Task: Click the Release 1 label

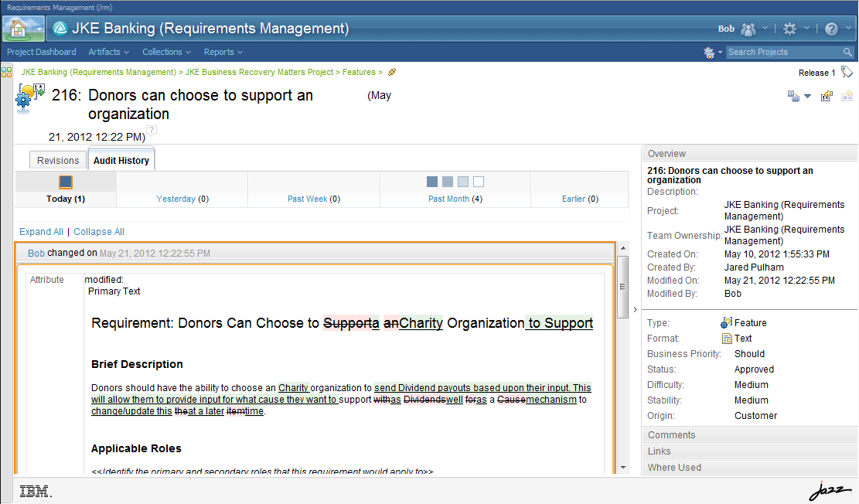Action: pyautogui.click(x=816, y=73)
